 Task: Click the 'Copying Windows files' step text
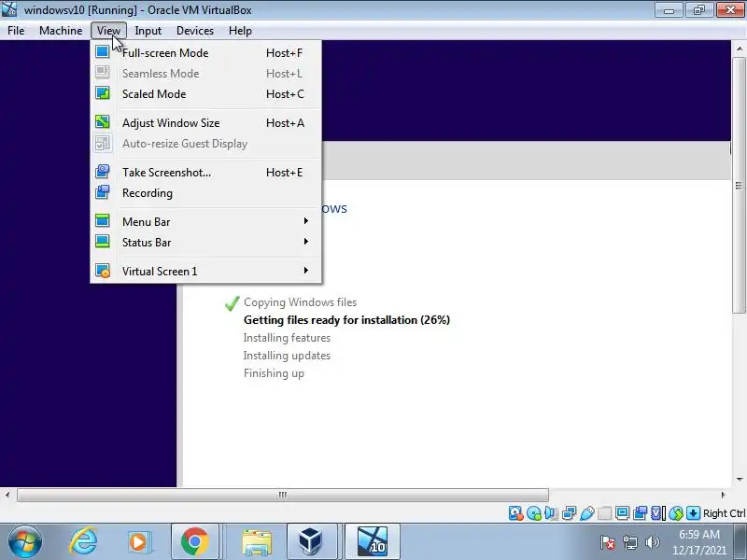[x=300, y=301]
